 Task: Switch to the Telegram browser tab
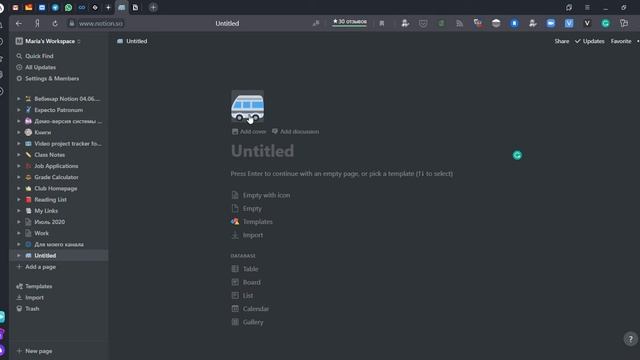(x=55, y=7)
